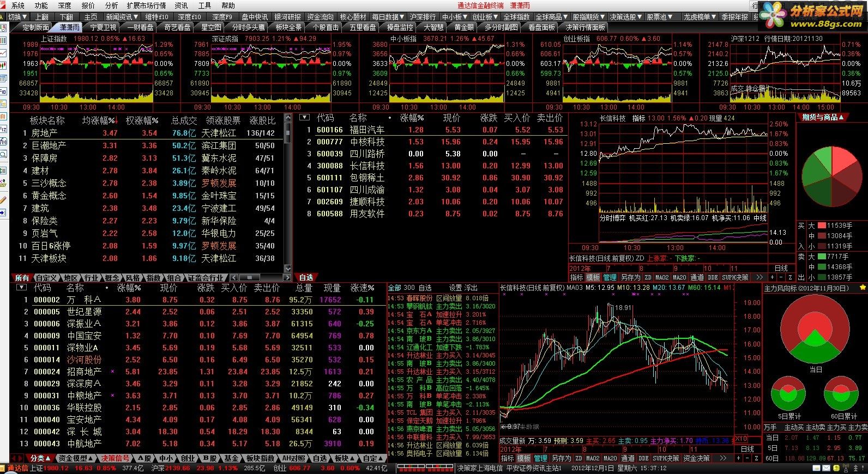Click the 涨幅% column header in bottom list
This screenshot has height=474, width=868.
[129, 288]
